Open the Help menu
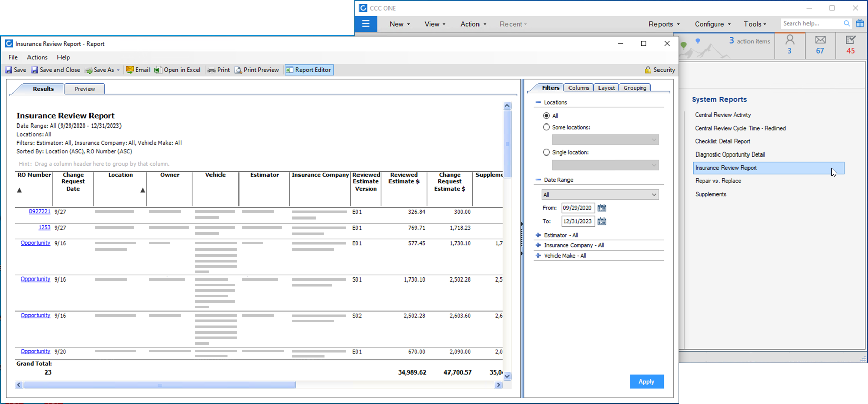Image resolution: width=868 pixels, height=404 pixels. click(64, 57)
